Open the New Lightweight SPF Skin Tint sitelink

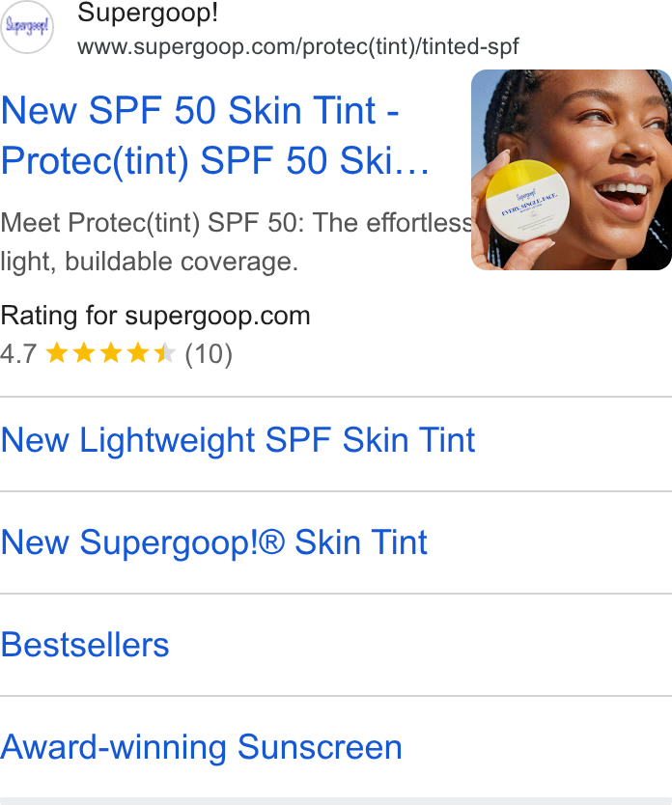[x=238, y=440]
